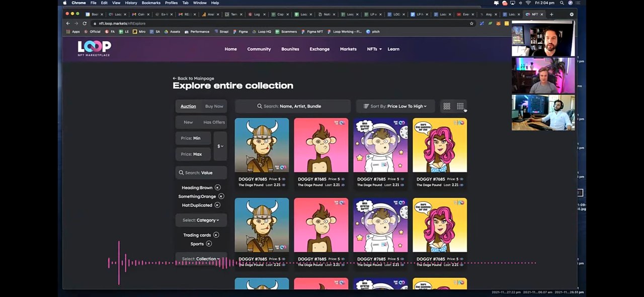The width and height of the screenshot is (644, 297).
Task: Select the active NFT browser tab
Action: (x=534, y=14)
